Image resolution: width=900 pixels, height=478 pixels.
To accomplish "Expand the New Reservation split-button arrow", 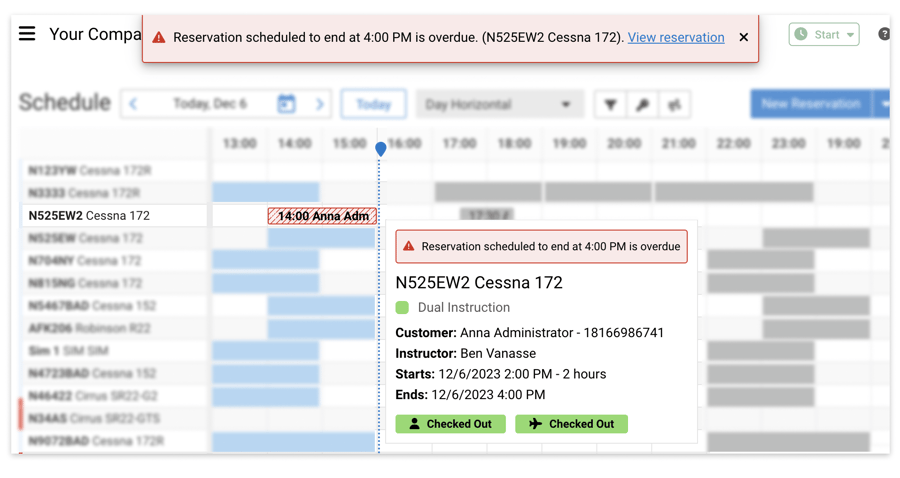I will point(883,104).
